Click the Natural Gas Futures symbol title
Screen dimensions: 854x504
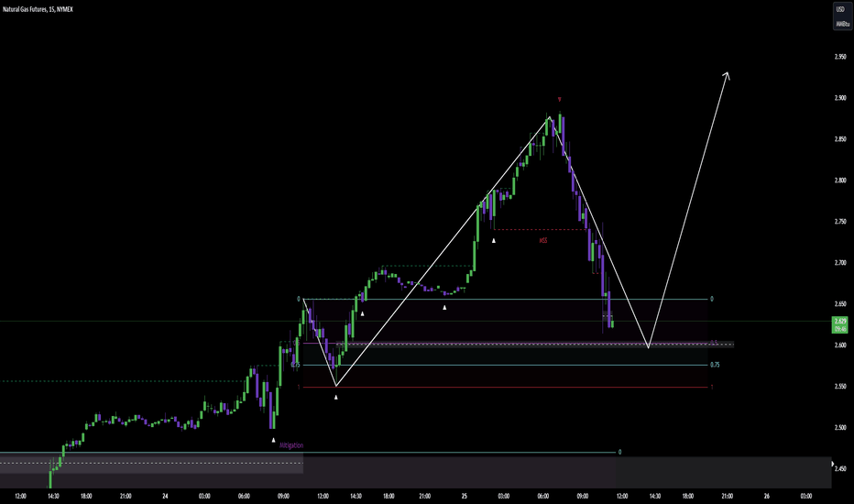click(38, 9)
